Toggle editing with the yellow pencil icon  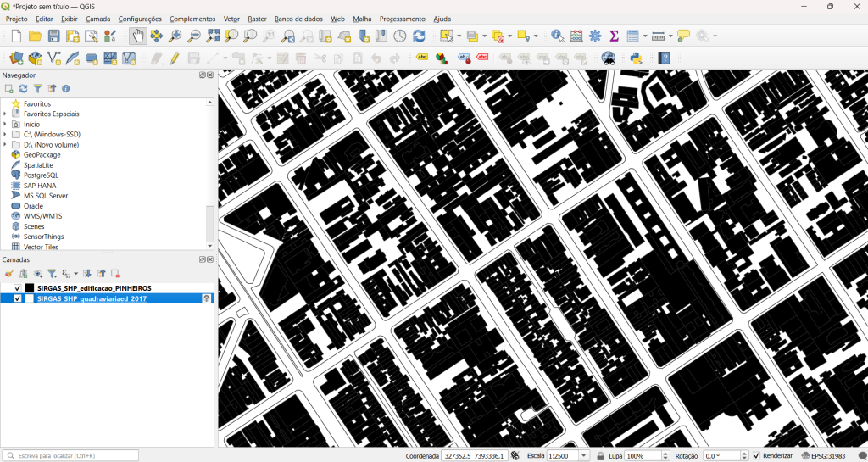coord(175,58)
